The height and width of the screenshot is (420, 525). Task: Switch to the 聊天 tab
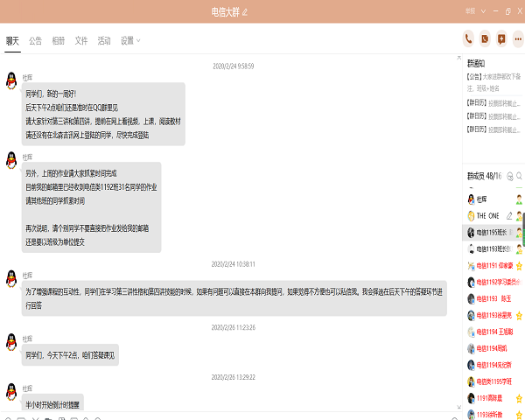pyautogui.click(x=12, y=41)
